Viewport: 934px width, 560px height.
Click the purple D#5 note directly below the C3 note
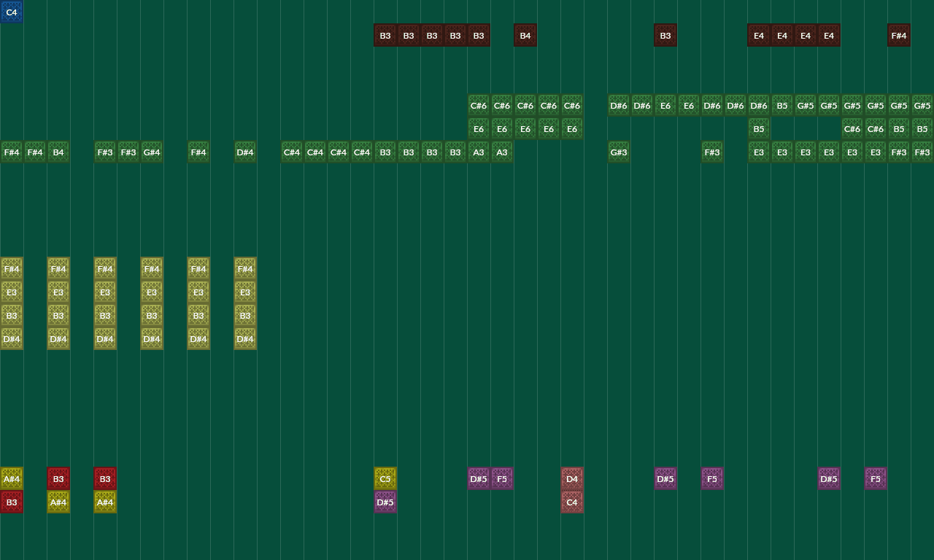385,502
